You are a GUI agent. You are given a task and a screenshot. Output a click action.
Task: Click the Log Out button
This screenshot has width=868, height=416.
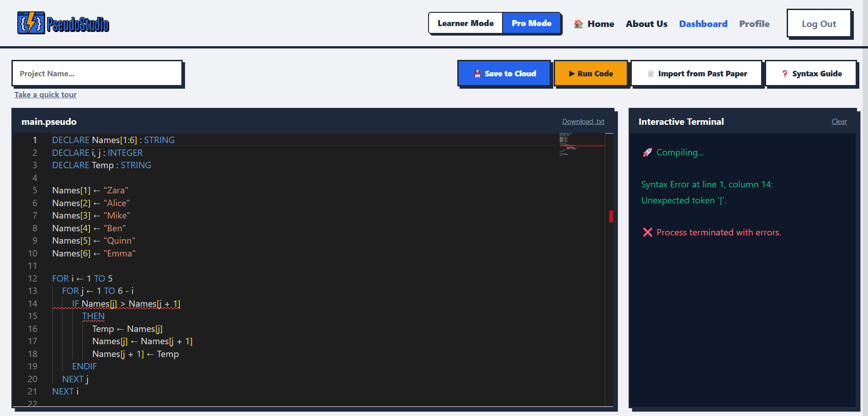[x=819, y=24]
